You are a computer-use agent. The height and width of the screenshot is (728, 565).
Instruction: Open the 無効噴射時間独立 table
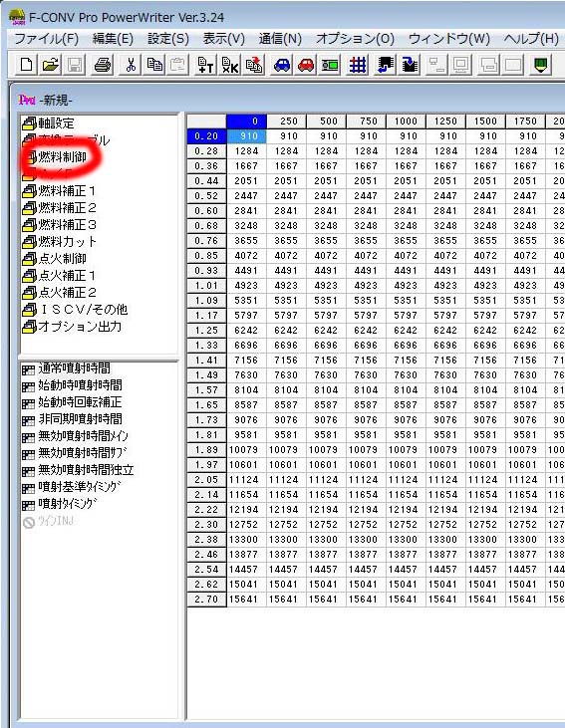[78, 470]
